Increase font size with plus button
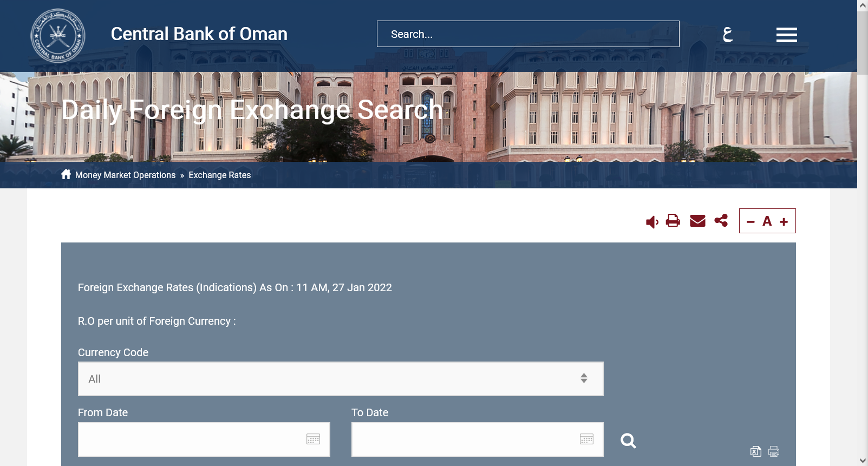868x466 pixels. (784, 222)
